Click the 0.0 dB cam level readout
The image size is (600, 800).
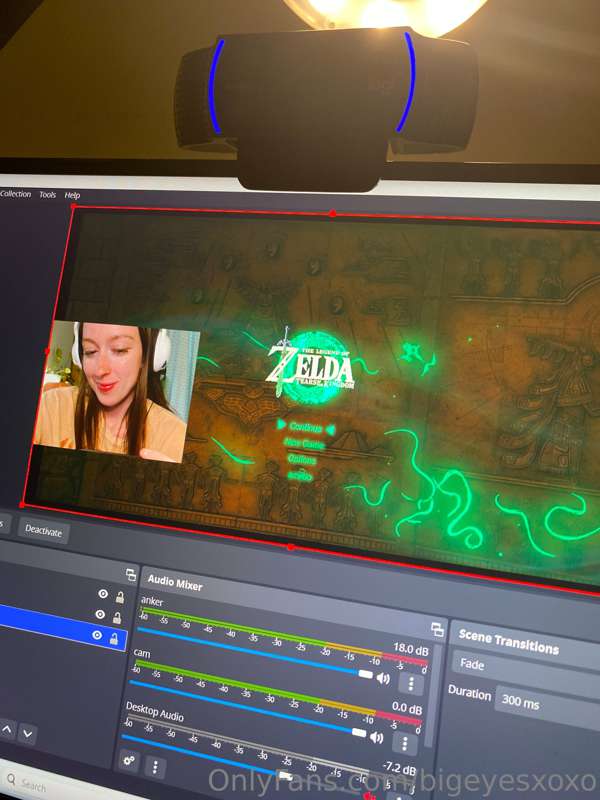[x=407, y=709]
